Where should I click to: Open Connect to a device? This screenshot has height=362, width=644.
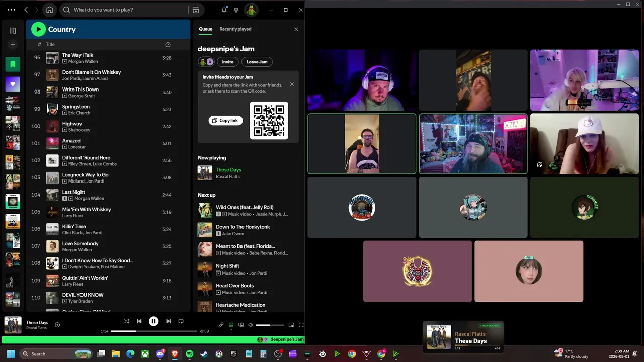pos(241,325)
